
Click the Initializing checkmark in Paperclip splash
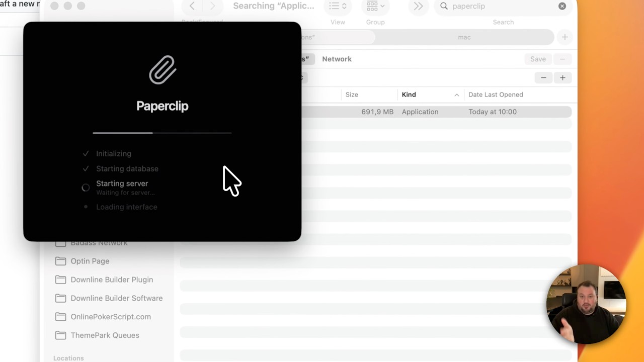pos(86,154)
